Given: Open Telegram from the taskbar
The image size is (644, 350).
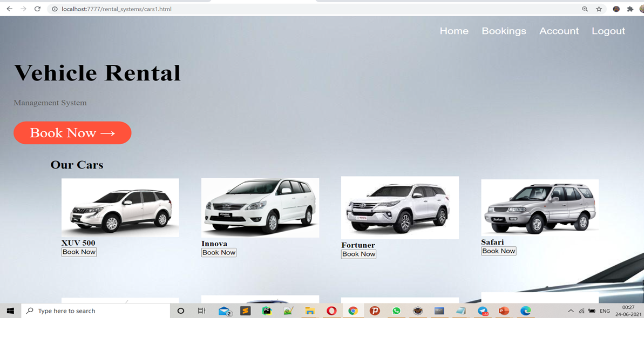Looking at the screenshot, I should pos(483,311).
